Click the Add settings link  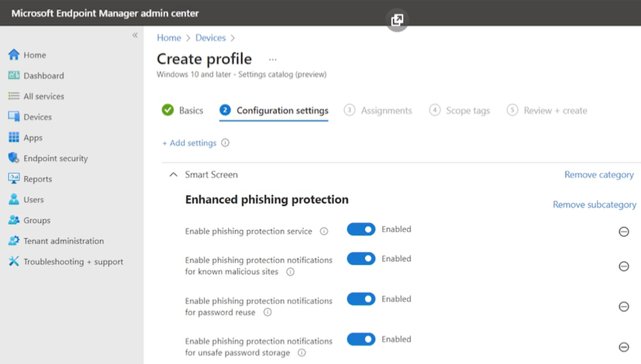coord(189,143)
